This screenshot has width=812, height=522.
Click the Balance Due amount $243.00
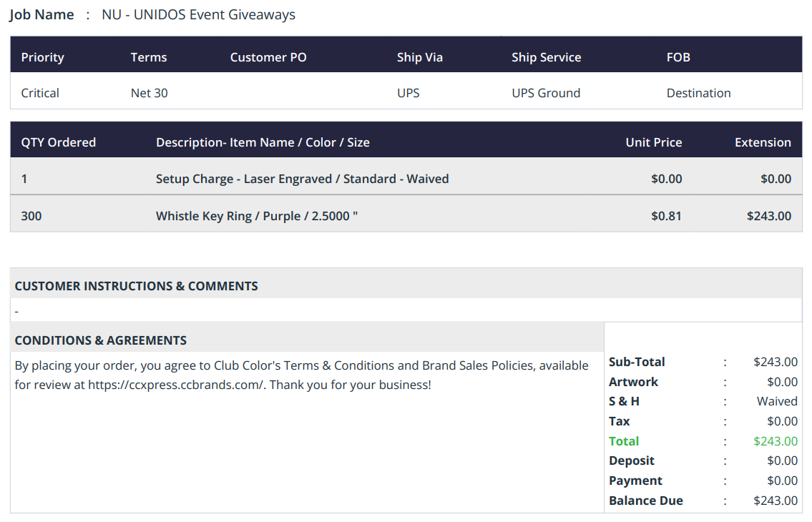click(776, 501)
